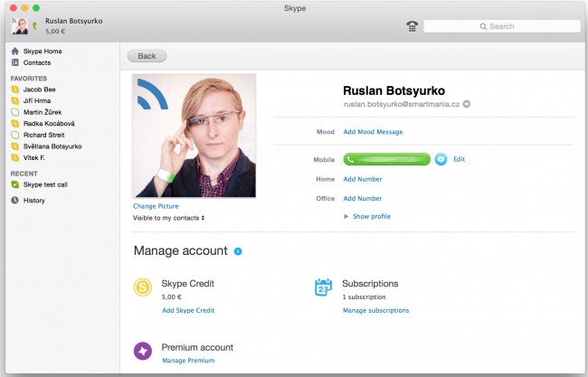Click the arrow icon next to email address
The width and height of the screenshot is (588, 377).
tap(467, 105)
